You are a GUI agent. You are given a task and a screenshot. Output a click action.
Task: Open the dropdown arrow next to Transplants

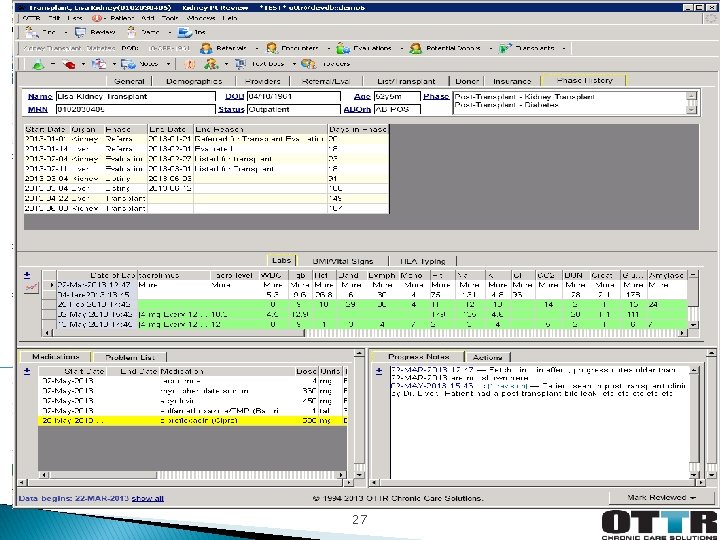[x=565, y=47]
